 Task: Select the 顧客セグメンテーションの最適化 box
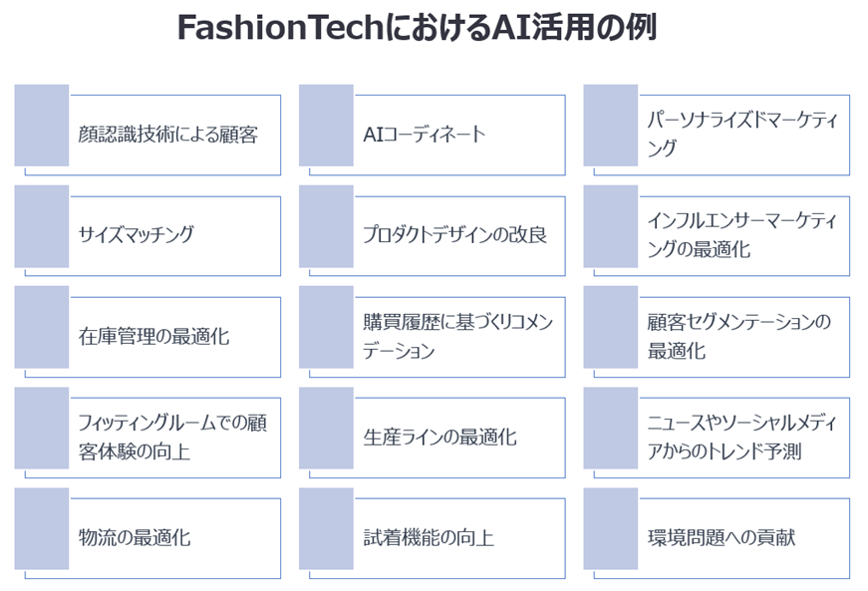738,337
